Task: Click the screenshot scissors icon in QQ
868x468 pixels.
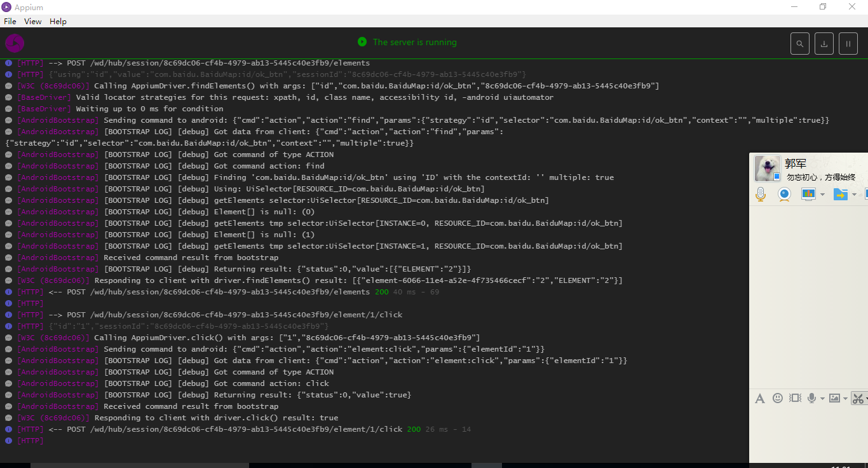Action: click(858, 399)
